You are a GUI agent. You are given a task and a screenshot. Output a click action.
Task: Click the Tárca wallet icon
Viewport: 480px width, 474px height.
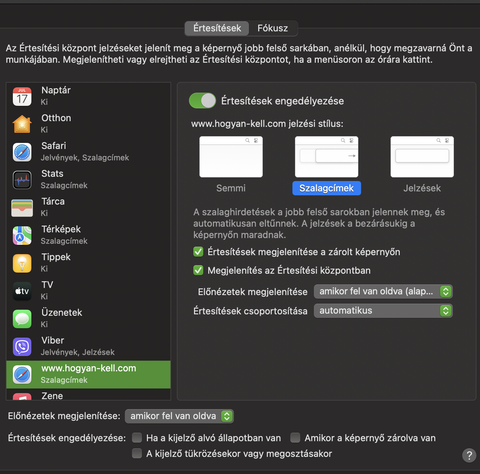point(22,208)
